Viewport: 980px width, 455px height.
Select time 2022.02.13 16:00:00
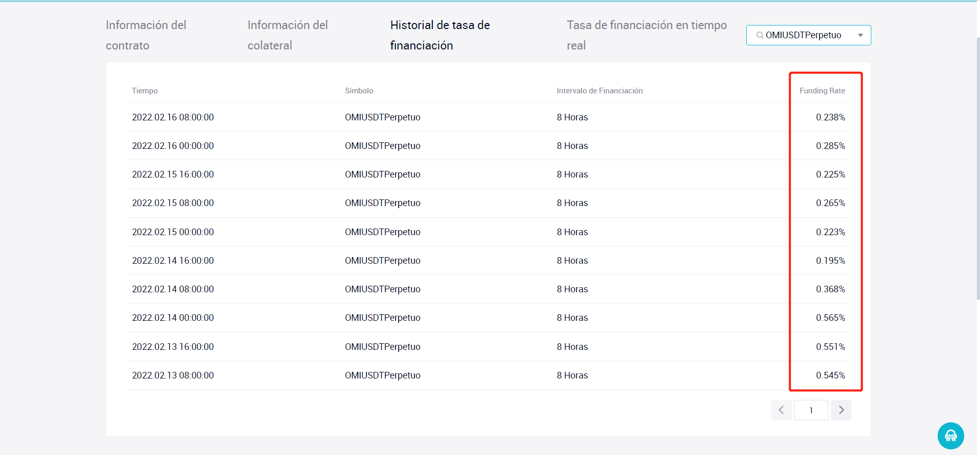tap(173, 347)
